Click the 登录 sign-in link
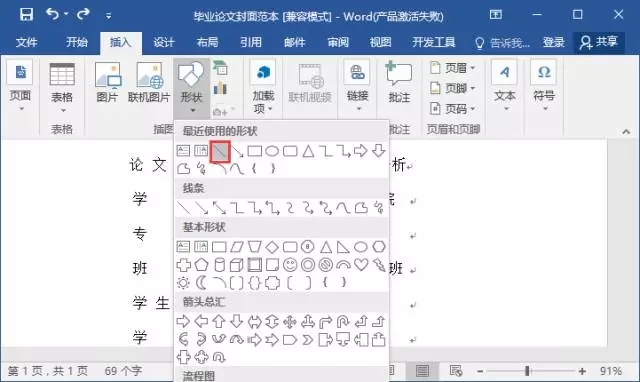Viewport: 640px width, 382px height. pos(553,42)
